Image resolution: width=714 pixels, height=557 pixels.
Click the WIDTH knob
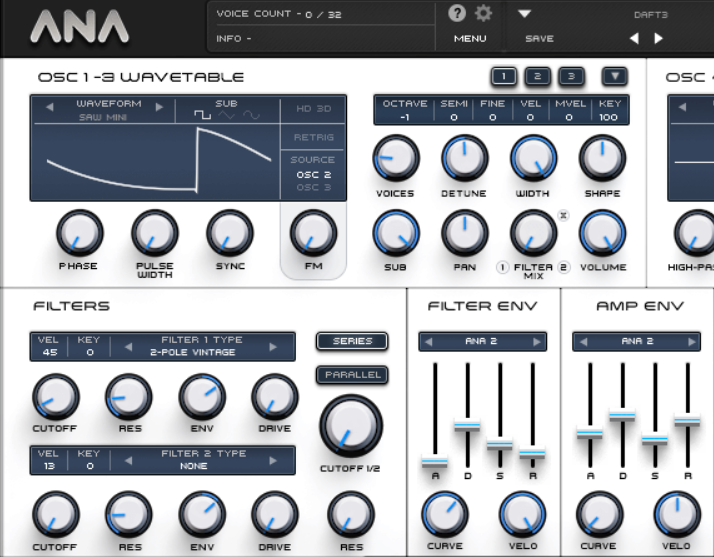533,158
